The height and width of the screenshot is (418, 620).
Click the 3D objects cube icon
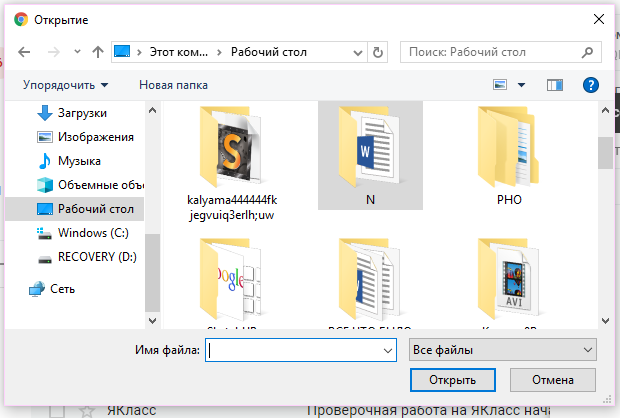(45, 185)
